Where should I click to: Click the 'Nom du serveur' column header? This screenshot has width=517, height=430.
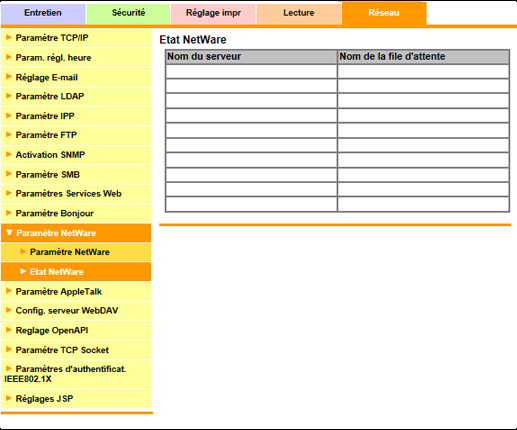[x=251, y=57]
